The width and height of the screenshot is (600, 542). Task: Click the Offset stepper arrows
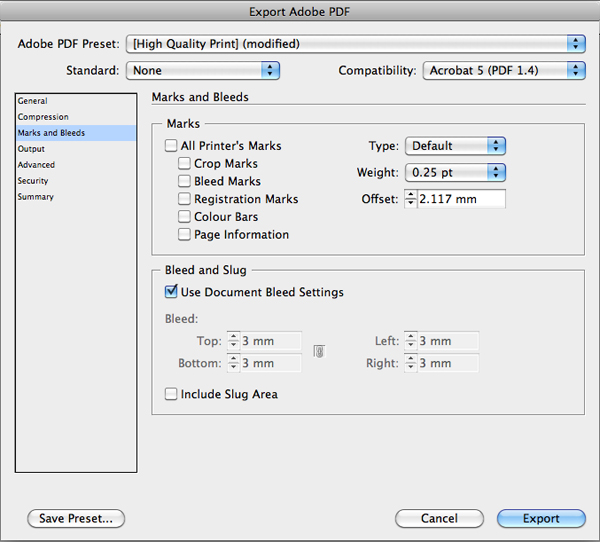(411, 199)
